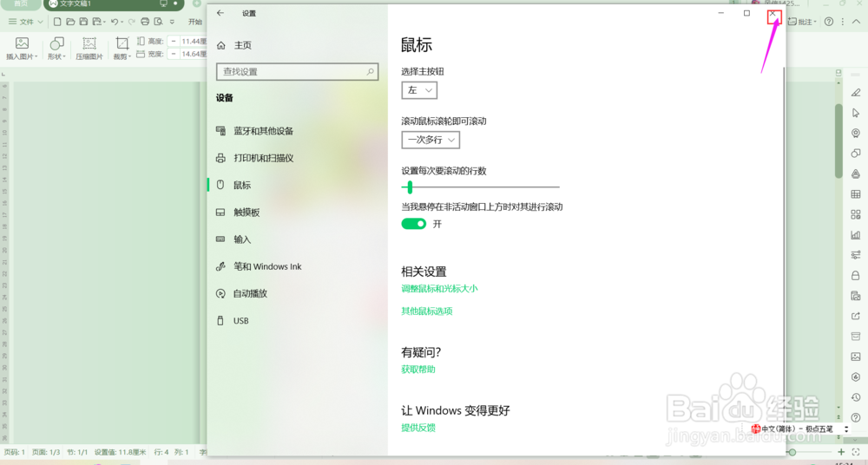Open 其他鼠标选项 link
Image resolution: width=868 pixels, height=465 pixels.
click(427, 311)
